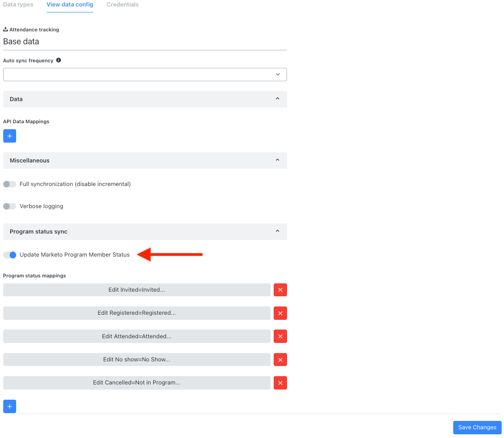Edit the Cancelled=Not in Program mapping
The image size is (504, 438).
(137, 383)
